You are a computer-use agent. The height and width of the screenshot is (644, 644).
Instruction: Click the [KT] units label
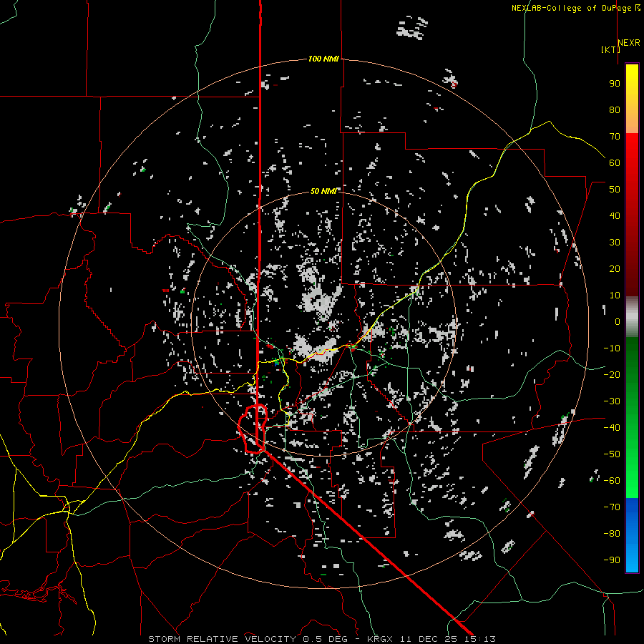coord(610,49)
